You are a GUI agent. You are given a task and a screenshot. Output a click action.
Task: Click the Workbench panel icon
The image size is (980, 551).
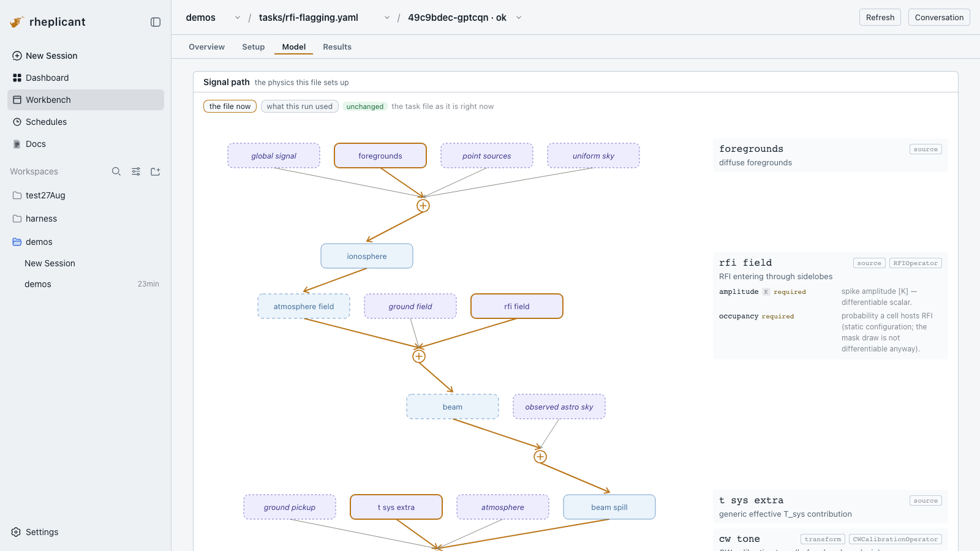tap(17, 100)
